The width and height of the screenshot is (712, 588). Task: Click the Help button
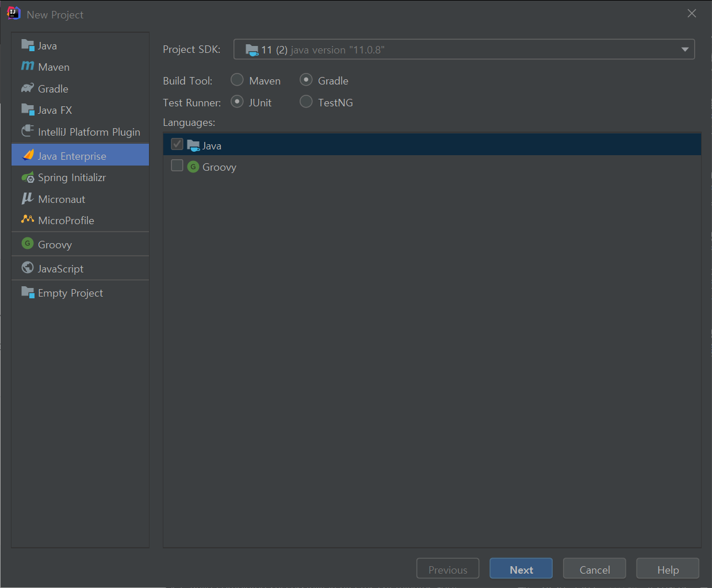pos(668,569)
